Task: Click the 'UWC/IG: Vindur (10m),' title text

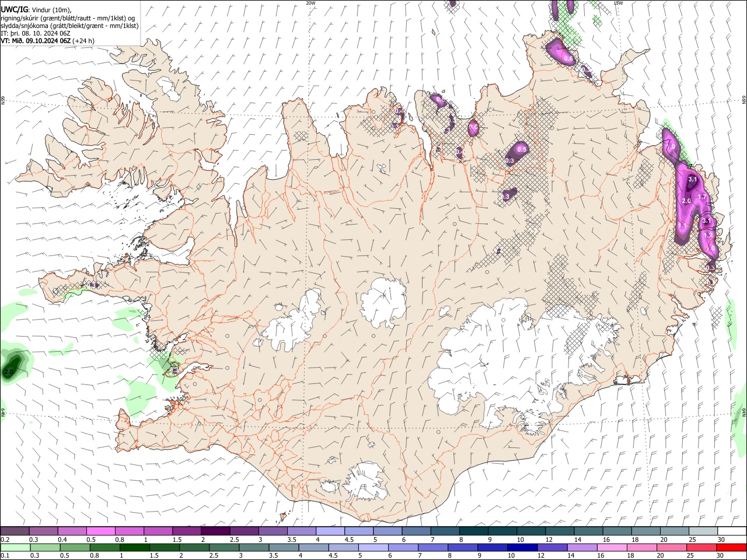Action: tap(36, 10)
